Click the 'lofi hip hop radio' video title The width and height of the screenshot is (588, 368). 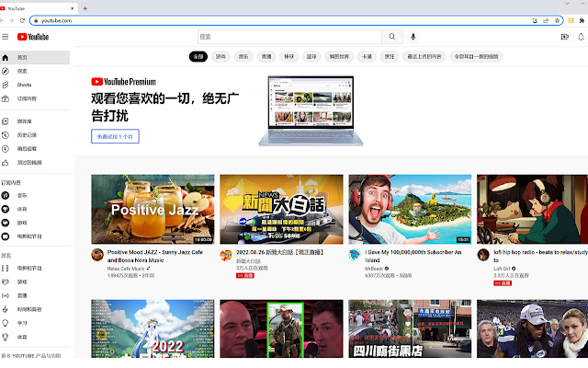point(540,256)
